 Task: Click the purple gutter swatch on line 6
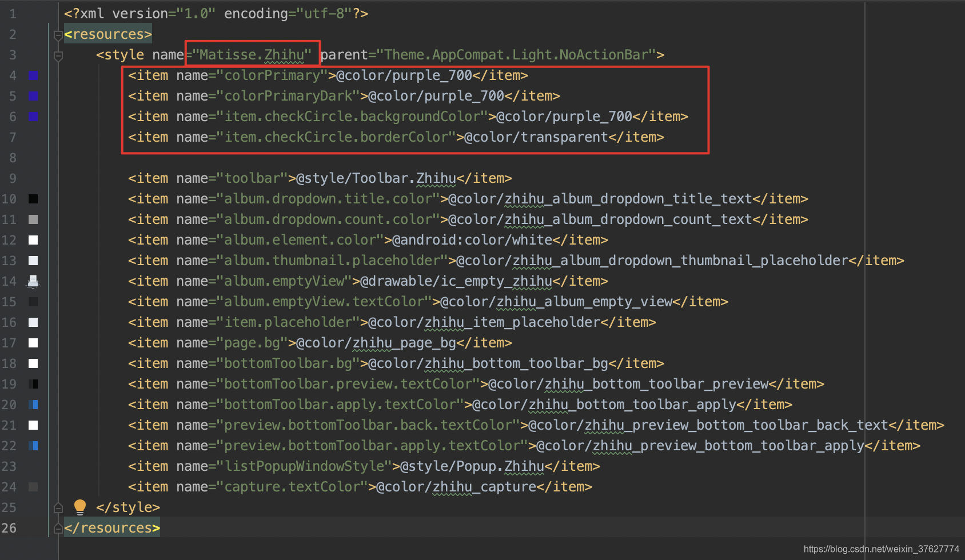click(x=33, y=117)
